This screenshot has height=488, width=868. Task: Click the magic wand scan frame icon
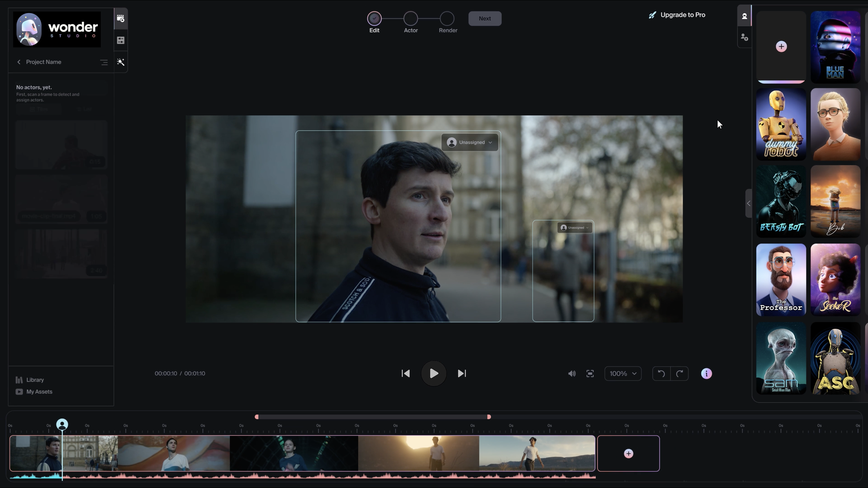tap(120, 62)
